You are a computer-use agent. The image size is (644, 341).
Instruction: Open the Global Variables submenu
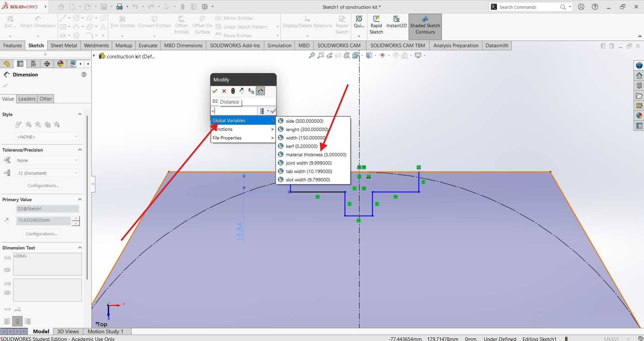point(243,120)
